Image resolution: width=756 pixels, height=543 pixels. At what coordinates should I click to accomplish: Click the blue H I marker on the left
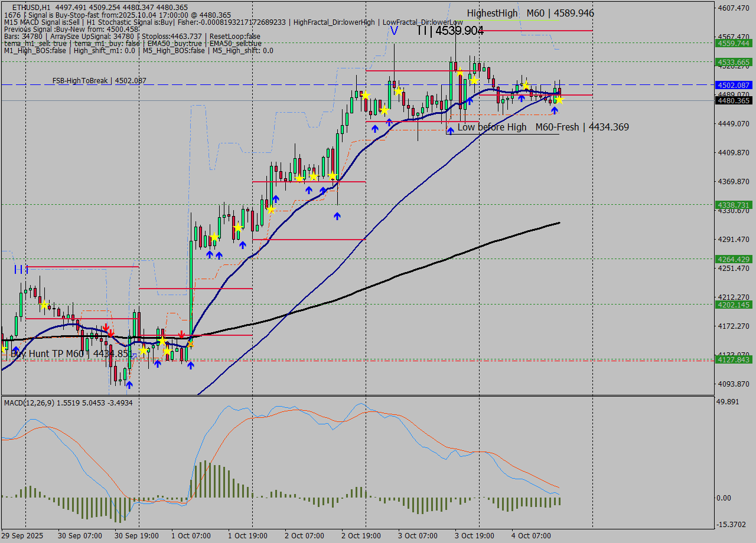tap(21, 270)
